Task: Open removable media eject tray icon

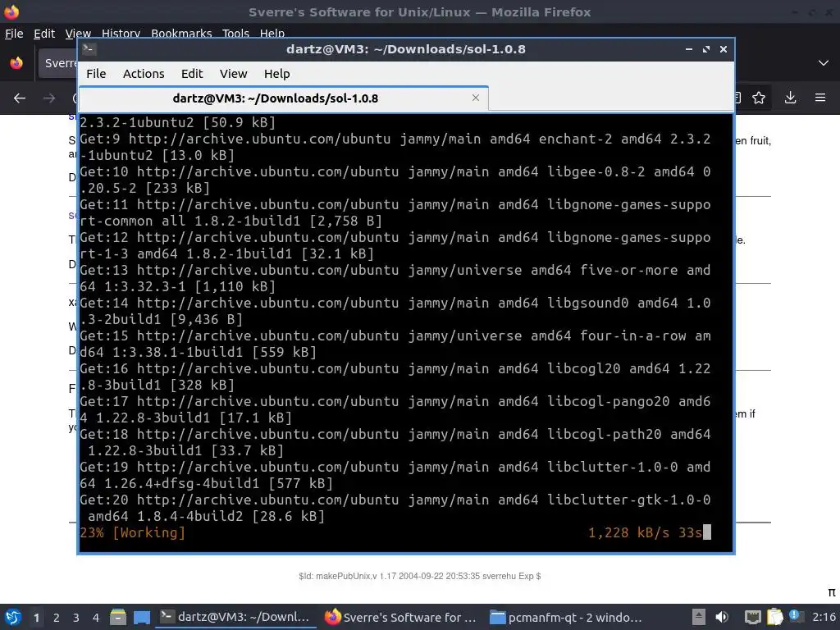Action: 699,617
